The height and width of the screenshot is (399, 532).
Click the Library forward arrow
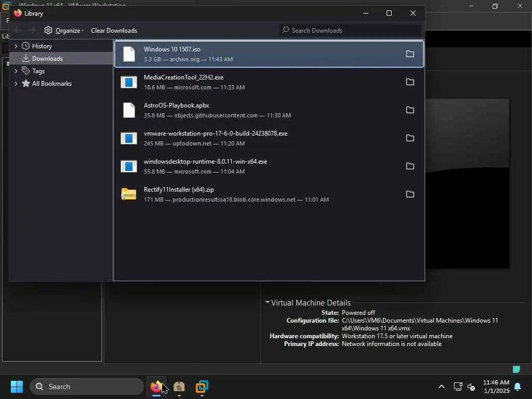pyautogui.click(x=32, y=31)
